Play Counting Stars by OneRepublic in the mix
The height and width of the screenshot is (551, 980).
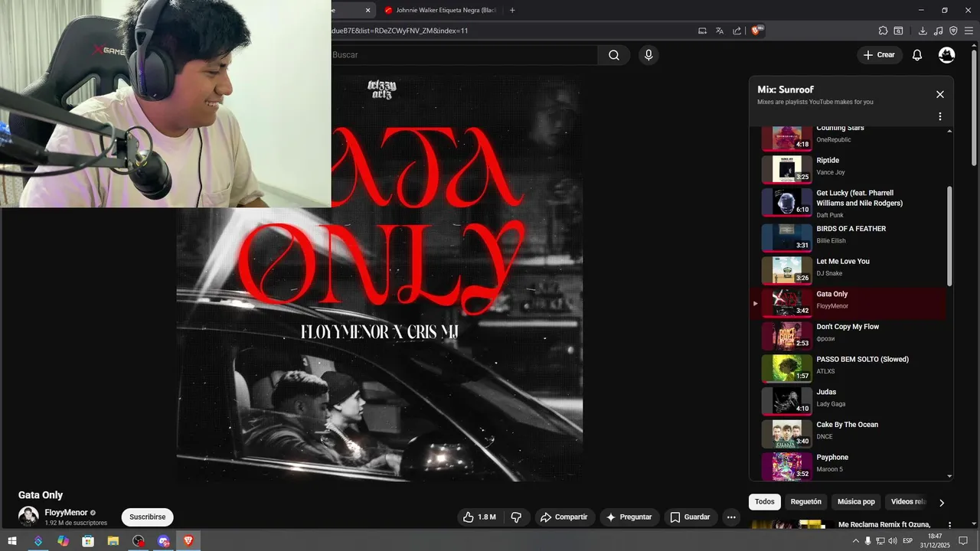pyautogui.click(x=848, y=139)
